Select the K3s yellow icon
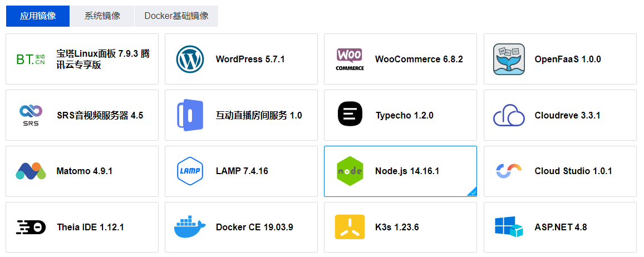 tap(350, 226)
